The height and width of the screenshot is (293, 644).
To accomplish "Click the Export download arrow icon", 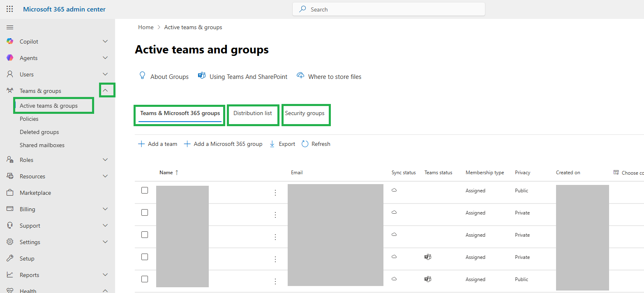I will [272, 144].
